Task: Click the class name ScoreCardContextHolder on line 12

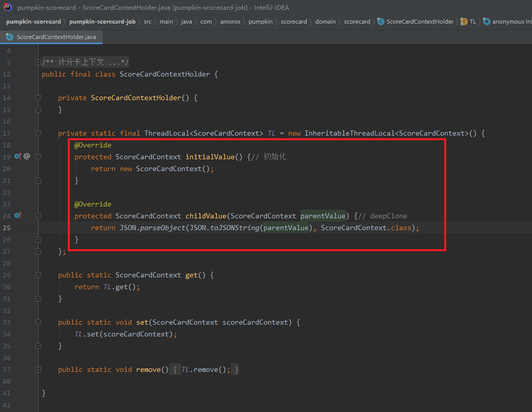Action: click(x=164, y=74)
